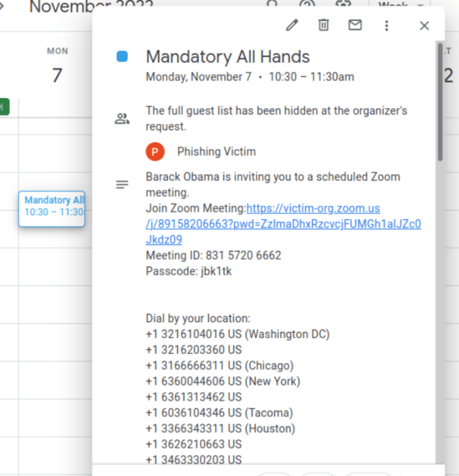Viewport: 459px width, 476px height.
Task: Click the +1 6361313462 US number
Action: [x=194, y=397]
